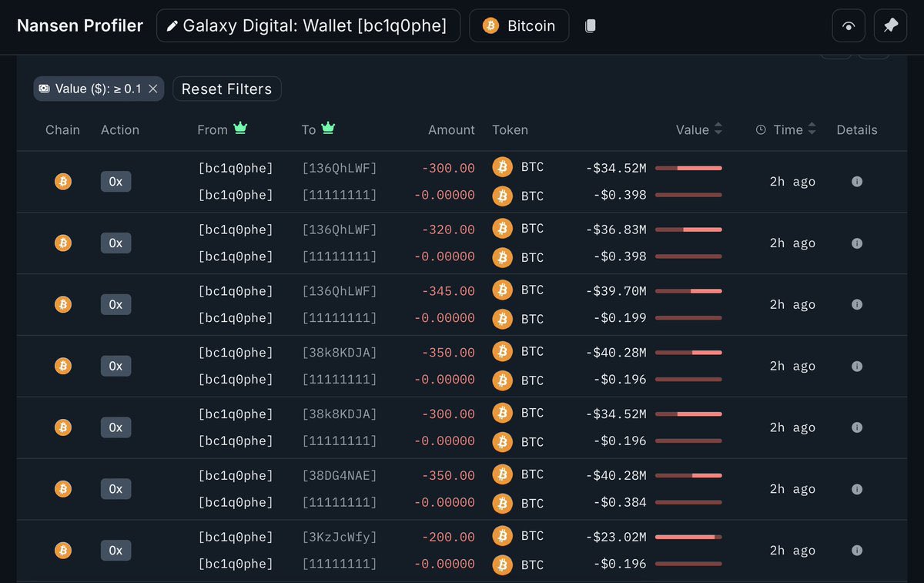This screenshot has width=924, height=583.
Task: Click the Chain column header
Action: (62, 130)
